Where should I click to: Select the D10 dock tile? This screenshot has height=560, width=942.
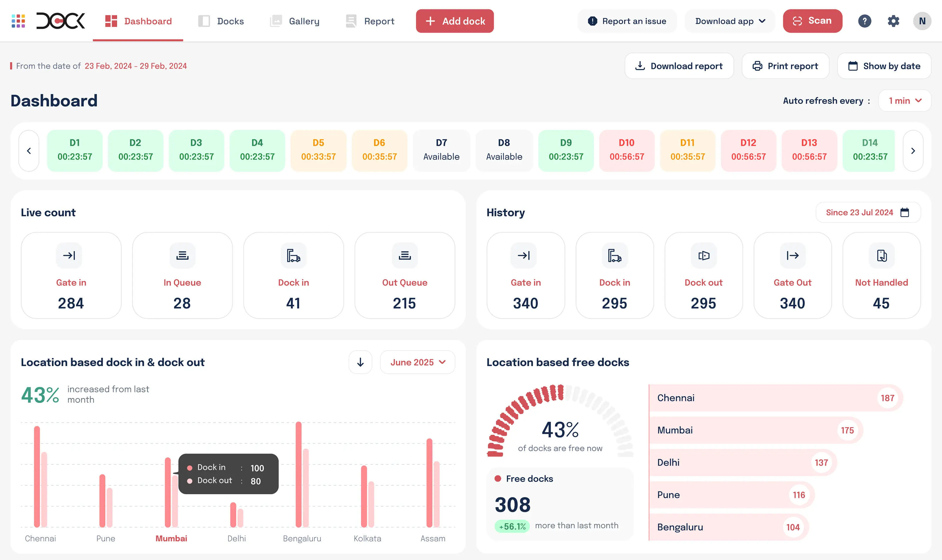627,151
